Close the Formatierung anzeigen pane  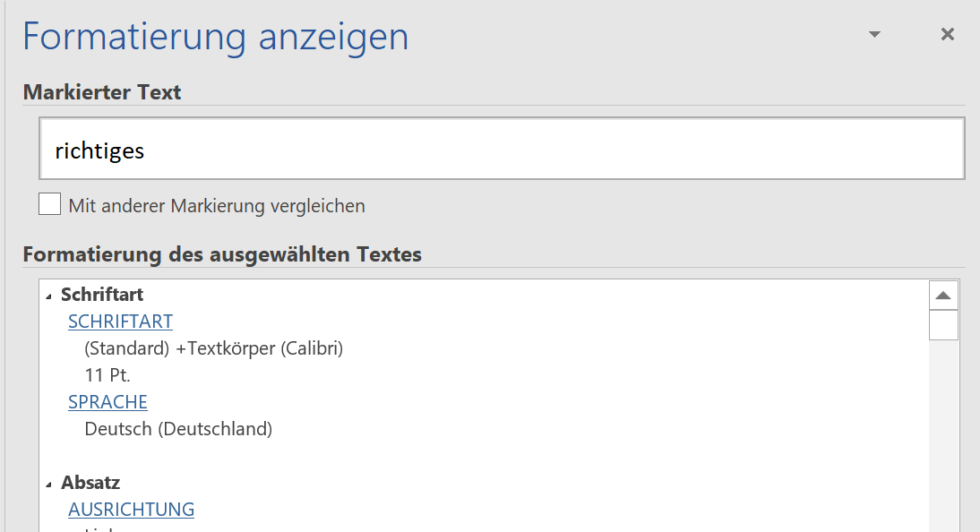point(947,34)
